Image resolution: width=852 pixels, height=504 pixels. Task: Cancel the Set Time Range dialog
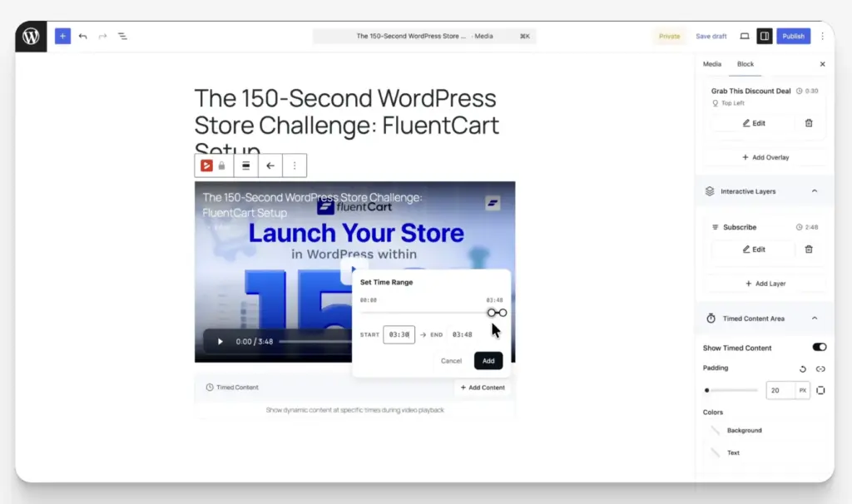click(x=451, y=361)
